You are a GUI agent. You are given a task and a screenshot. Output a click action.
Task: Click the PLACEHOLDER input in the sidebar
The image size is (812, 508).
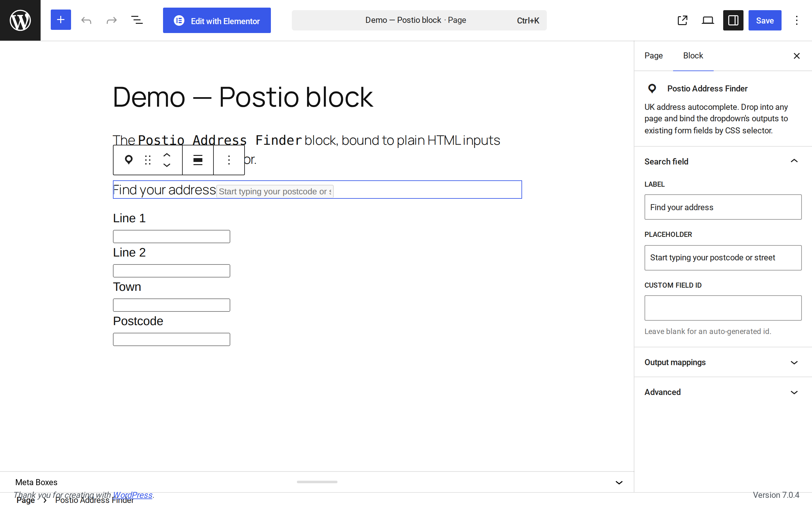pyautogui.click(x=723, y=258)
